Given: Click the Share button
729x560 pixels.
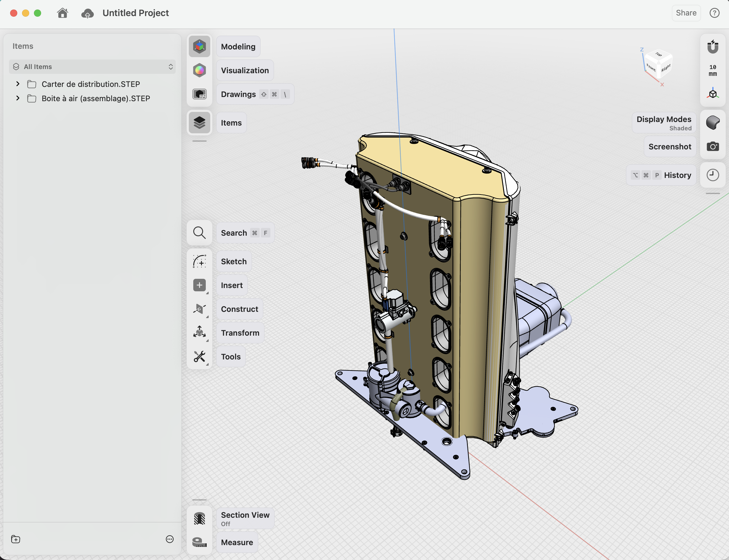Looking at the screenshot, I should click(686, 13).
